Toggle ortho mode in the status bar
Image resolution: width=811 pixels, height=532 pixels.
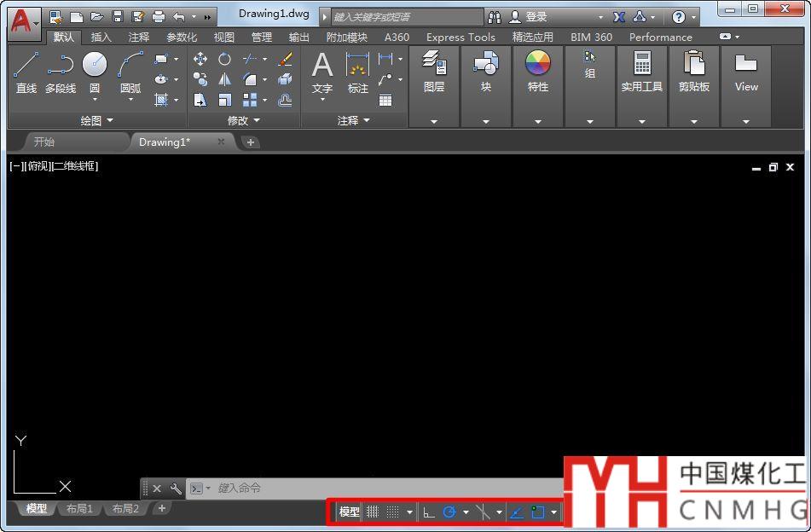[x=429, y=512]
